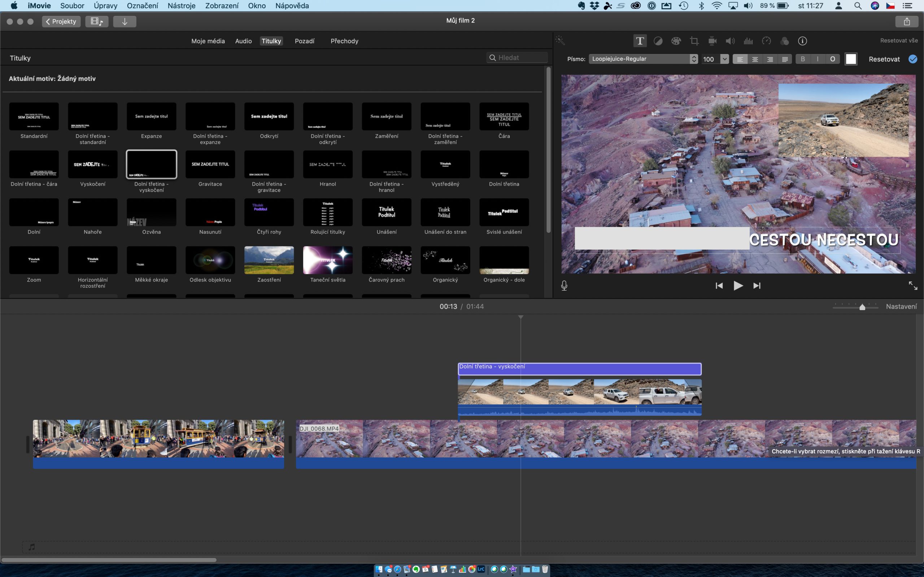
Task: Open the Zobrazení menu
Action: pyautogui.click(x=222, y=6)
